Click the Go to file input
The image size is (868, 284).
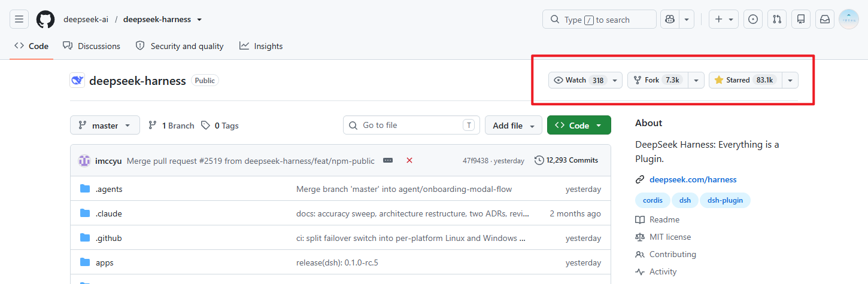tap(411, 126)
